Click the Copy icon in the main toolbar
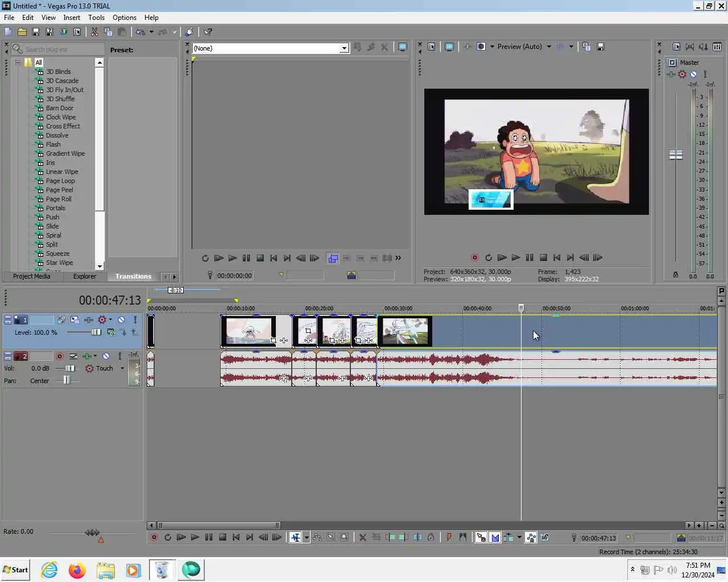This screenshot has width=728, height=582. pos(108,32)
